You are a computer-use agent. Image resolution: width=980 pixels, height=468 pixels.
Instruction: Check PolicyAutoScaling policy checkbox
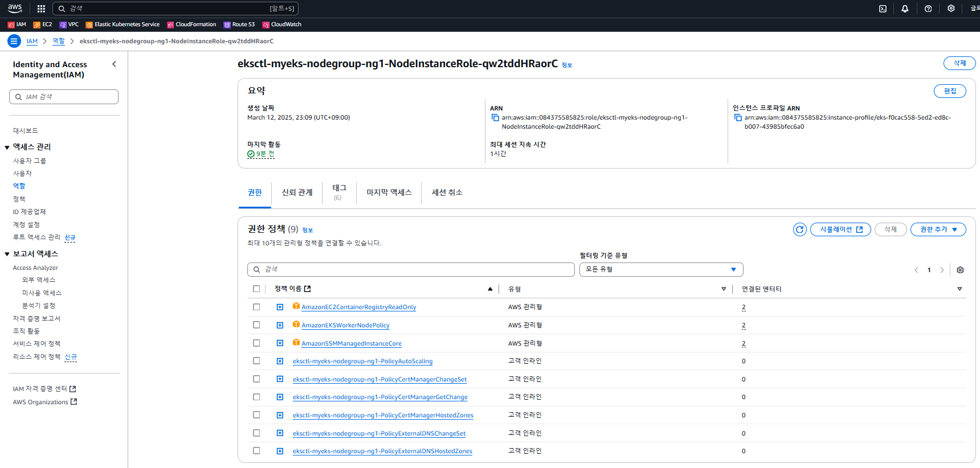tap(256, 361)
